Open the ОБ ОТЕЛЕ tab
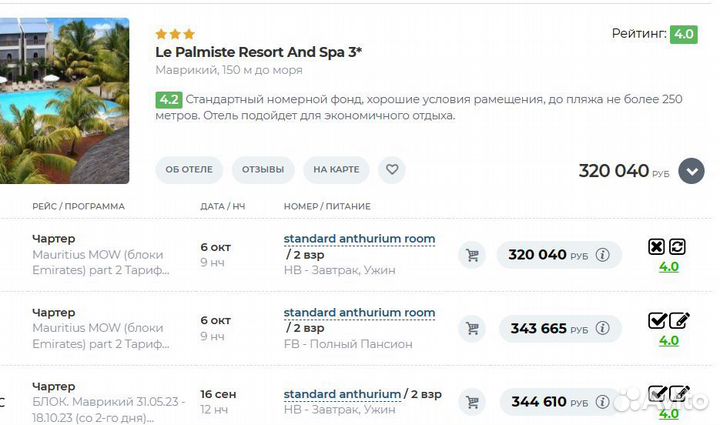The height and width of the screenshot is (425, 720). pos(189,170)
